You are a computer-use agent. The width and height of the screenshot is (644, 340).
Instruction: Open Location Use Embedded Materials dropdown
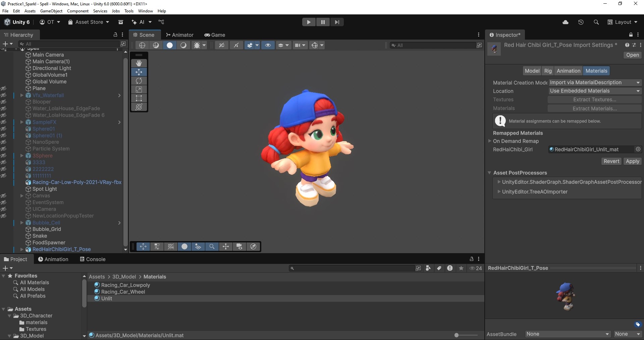click(595, 91)
